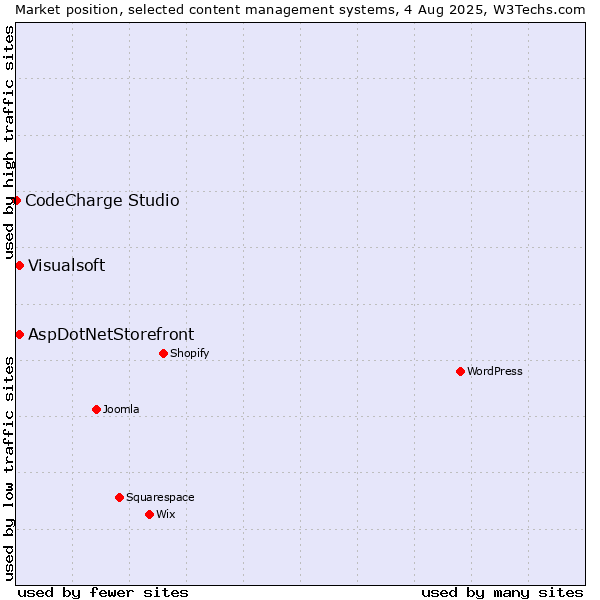Click the chart title mentioning W3Techs.com
The image size is (600, 600).
click(x=300, y=10)
